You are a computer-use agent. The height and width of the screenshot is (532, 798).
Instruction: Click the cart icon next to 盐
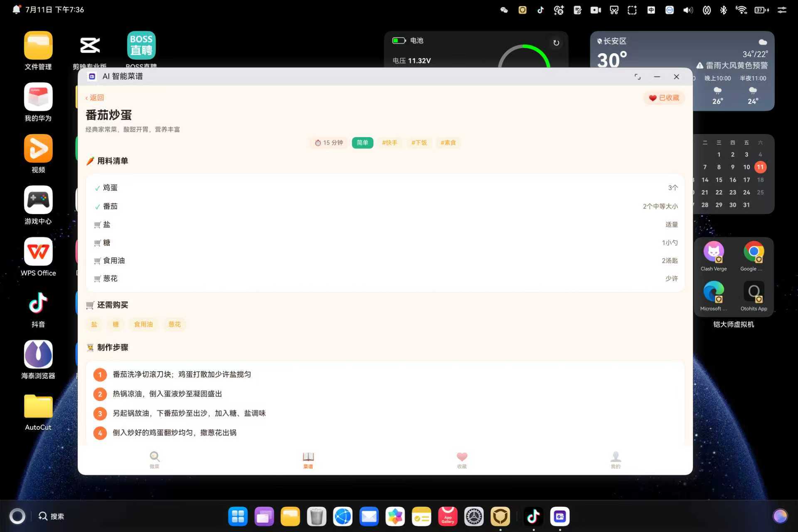[x=97, y=225]
